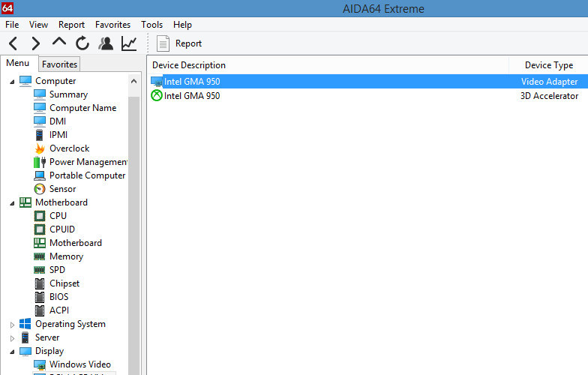Expand the Operating System node
This screenshot has height=375, width=588.
(x=12, y=324)
